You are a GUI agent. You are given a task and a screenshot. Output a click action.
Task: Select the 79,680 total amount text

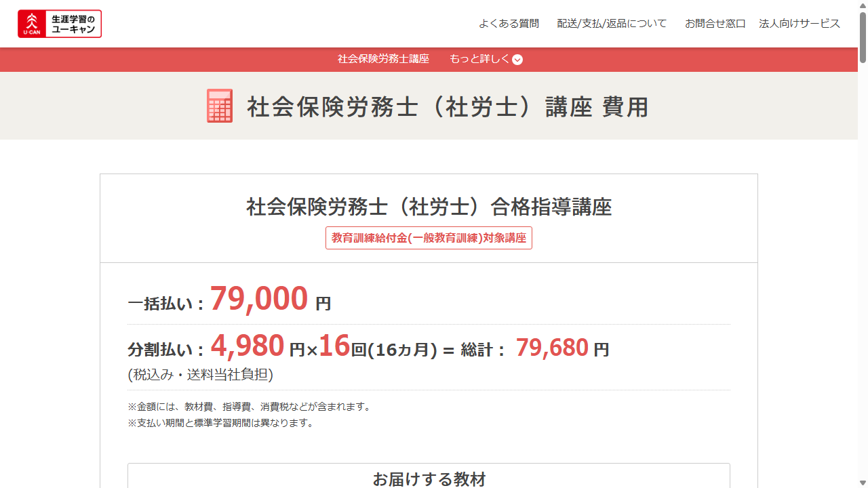(x=552, y=348)
